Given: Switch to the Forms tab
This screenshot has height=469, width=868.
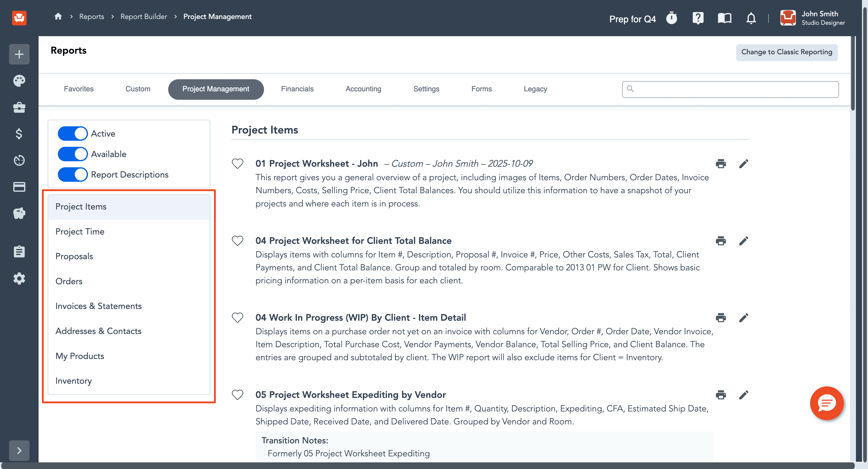Looking at the screenshot, I should pos(481,89).
